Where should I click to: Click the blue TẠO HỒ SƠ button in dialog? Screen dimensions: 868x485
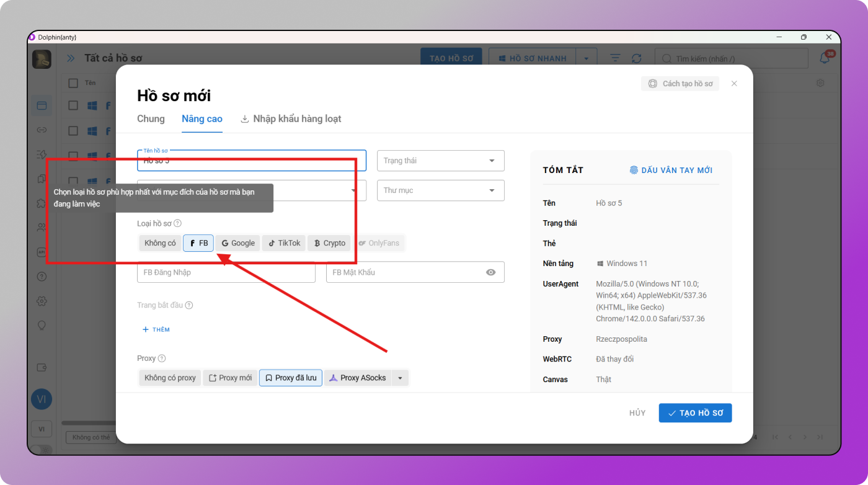[695, 413]
